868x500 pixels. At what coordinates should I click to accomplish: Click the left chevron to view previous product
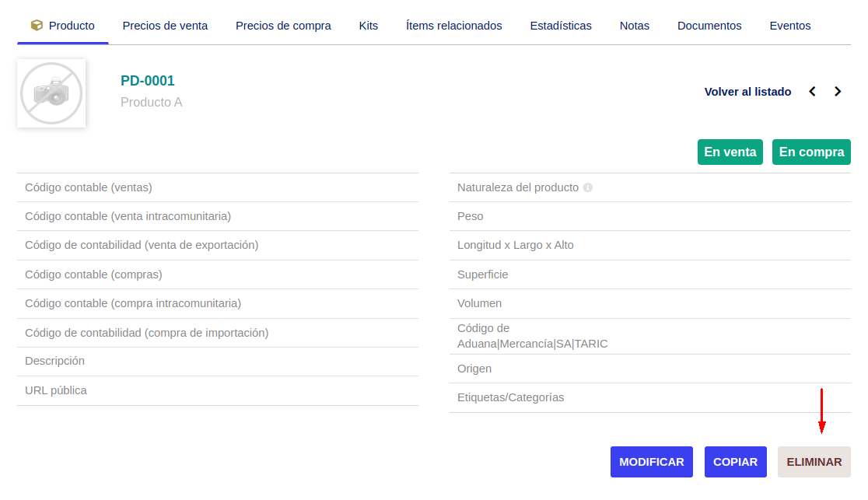tap(812, 91)
